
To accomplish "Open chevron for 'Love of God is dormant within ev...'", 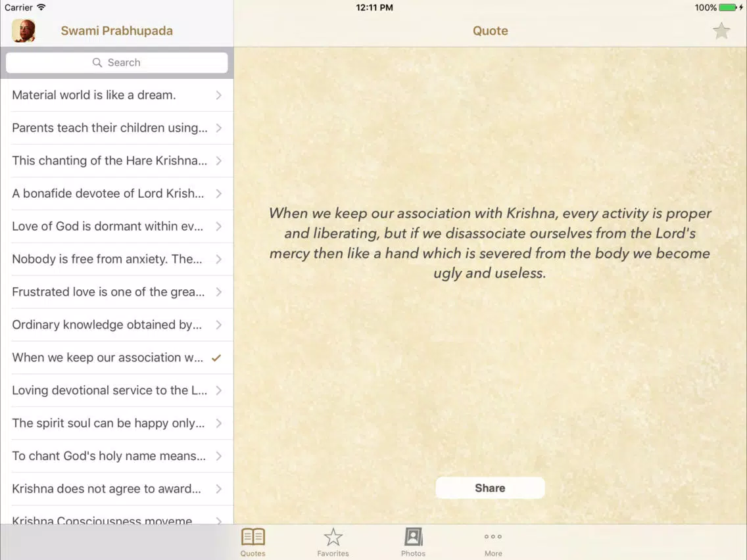I will click(x=219, y=226).
